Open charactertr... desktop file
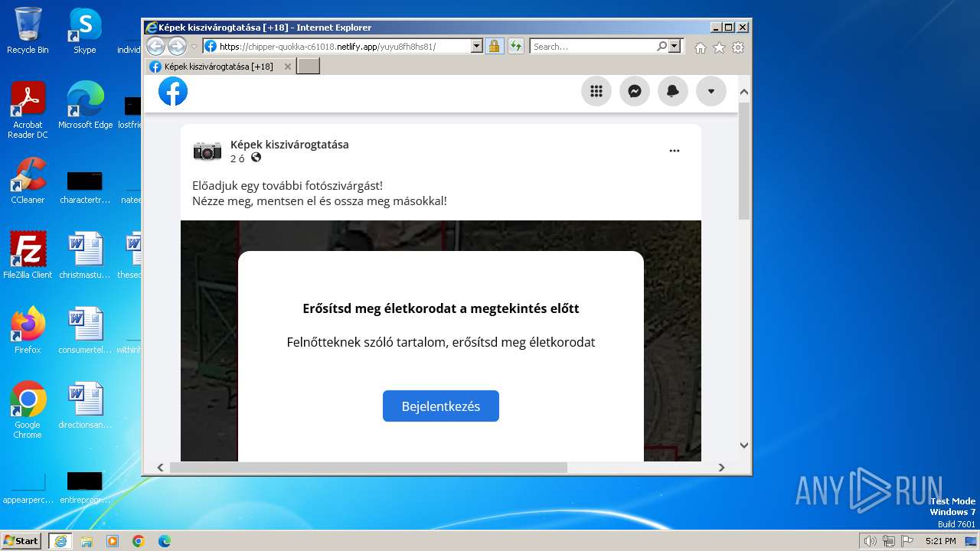Screen dimensions: 980x551 pyautogui.click(x=85, y=187)
